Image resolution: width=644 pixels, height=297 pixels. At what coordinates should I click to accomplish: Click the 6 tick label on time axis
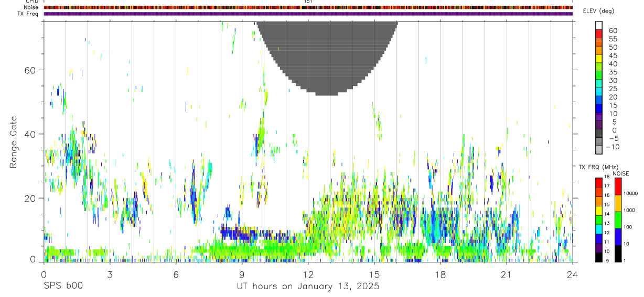pyautogui.click(x=176, y=275)
